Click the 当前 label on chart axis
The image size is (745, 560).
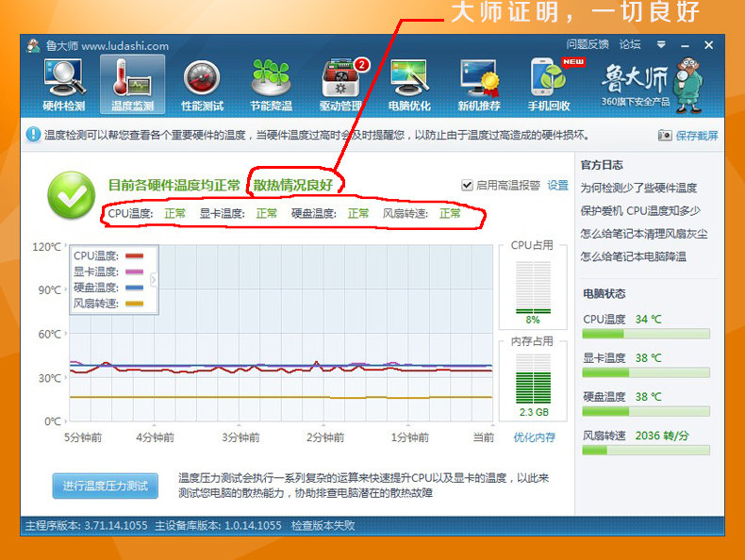coord(483,437)
